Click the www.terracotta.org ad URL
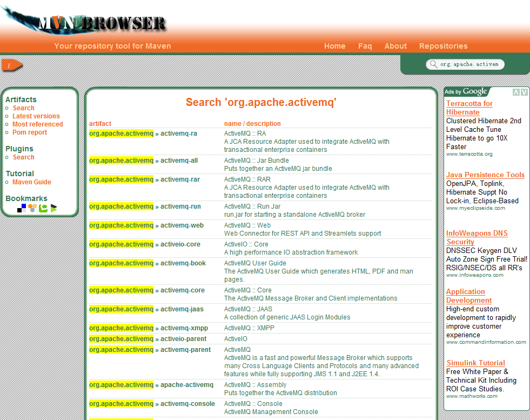Screen dimensions: 530x420 click(x=469, y=154)
